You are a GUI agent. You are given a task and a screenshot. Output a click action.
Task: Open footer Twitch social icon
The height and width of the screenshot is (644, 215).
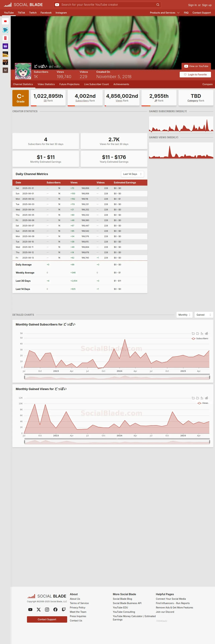point(64,610)
